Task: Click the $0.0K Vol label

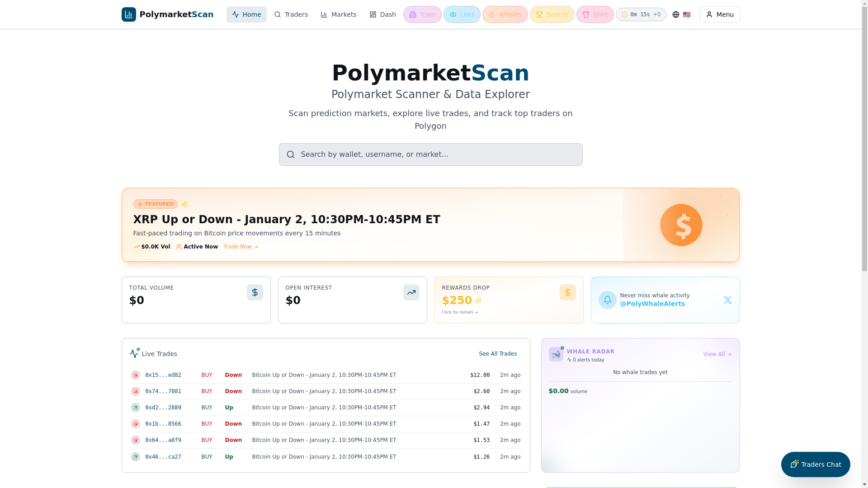Action: 152,247
